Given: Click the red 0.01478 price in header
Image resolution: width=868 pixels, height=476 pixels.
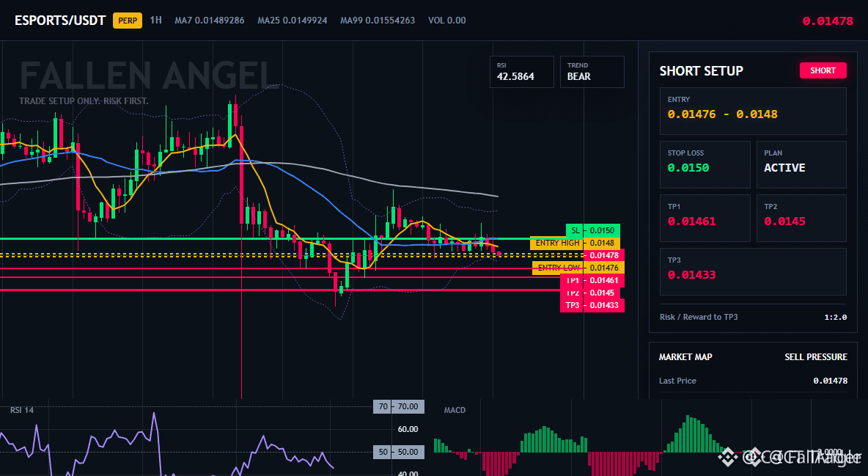Looking at the screenshot, I should (828, 21).
